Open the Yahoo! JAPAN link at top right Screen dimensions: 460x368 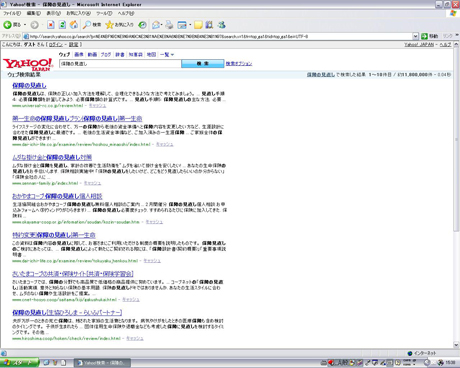coord(419,45)
